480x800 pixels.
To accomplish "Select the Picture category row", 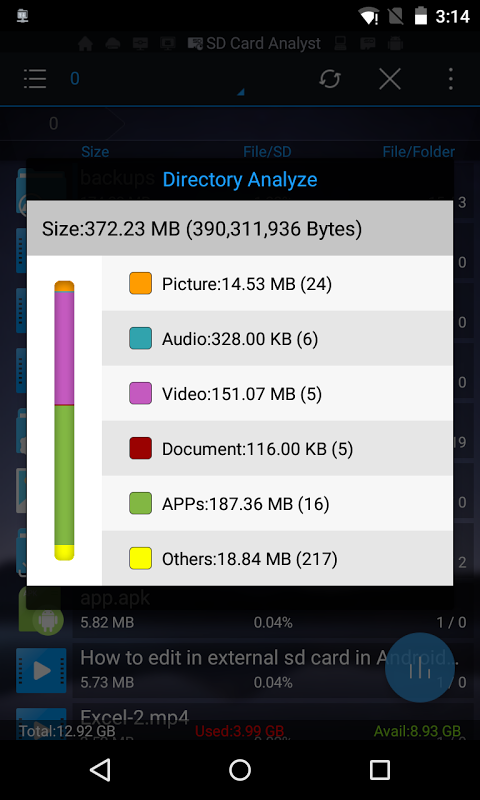I will 277,284.
